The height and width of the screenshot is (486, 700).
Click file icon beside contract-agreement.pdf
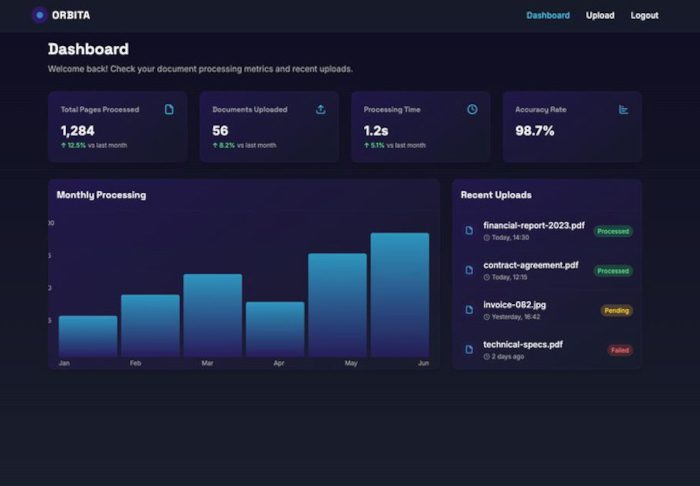click(x=469, y=270)
